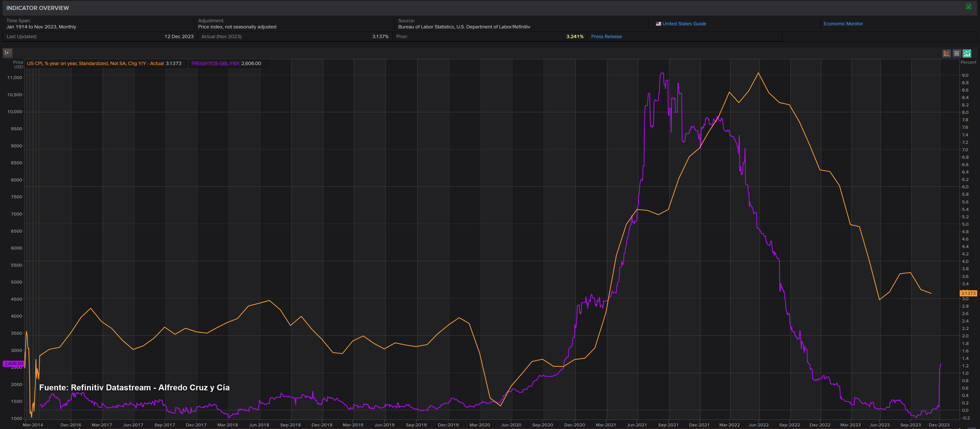Screen dimensions: 980x429
Task: Click the Sep-2021 x-axis label
Action: pos(668,425)
